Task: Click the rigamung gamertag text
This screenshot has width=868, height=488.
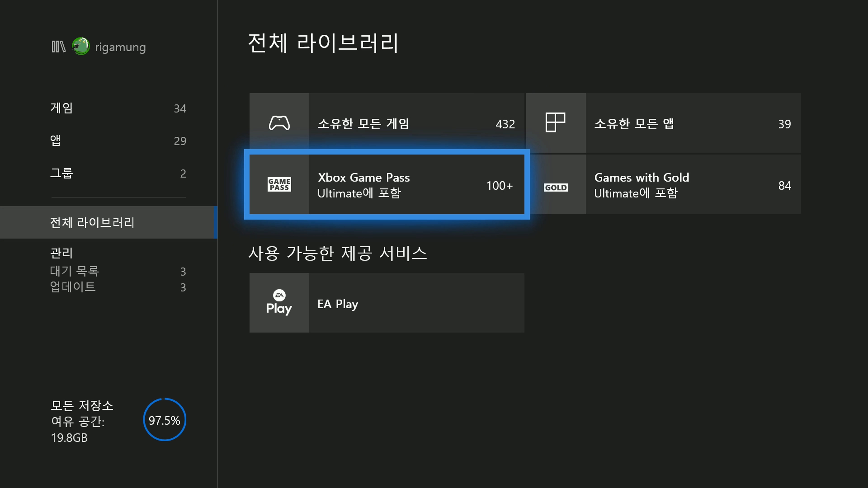Action: click(120, 47)
